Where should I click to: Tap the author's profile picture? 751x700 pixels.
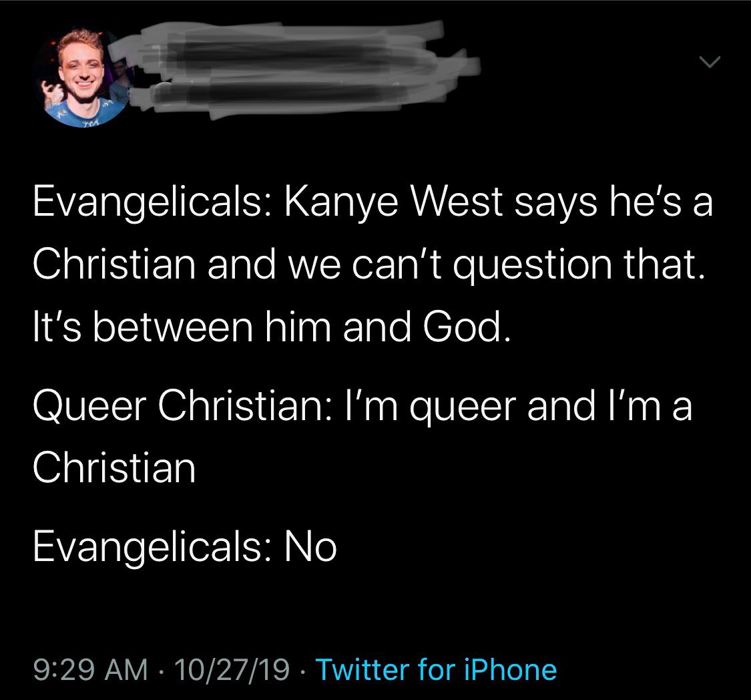82,77
